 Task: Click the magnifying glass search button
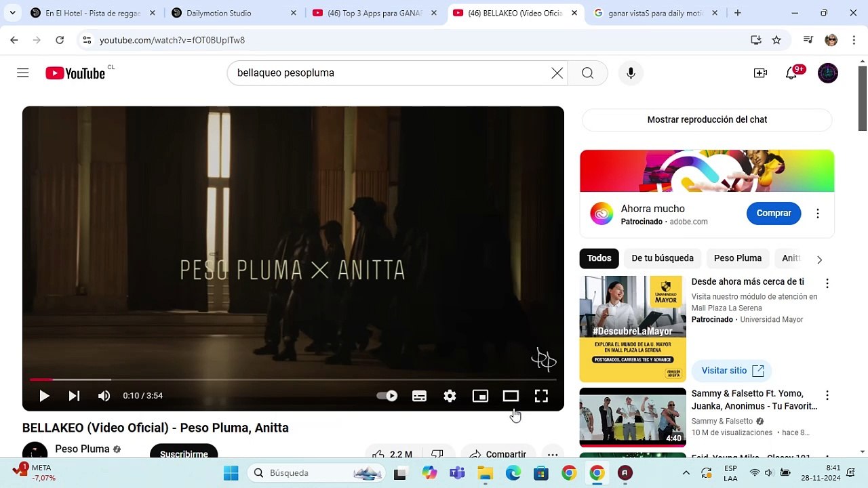point(587,73)
